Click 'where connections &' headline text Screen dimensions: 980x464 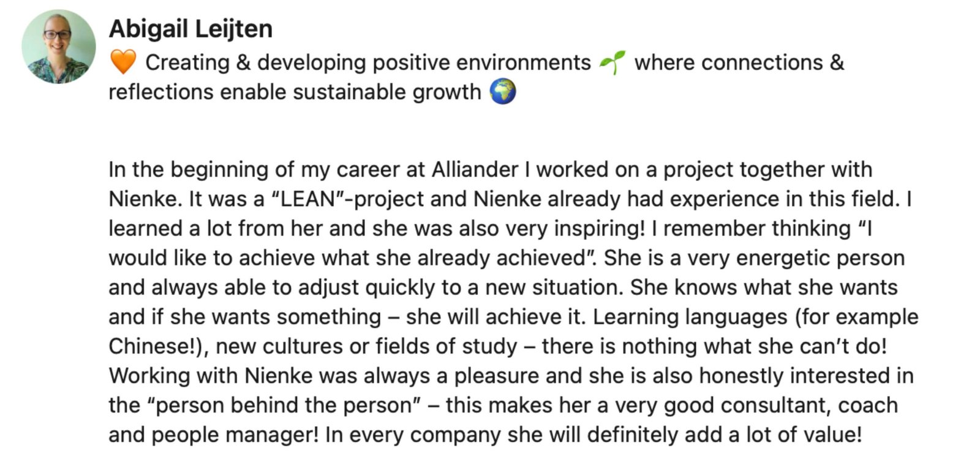click(x=739, y=63)
